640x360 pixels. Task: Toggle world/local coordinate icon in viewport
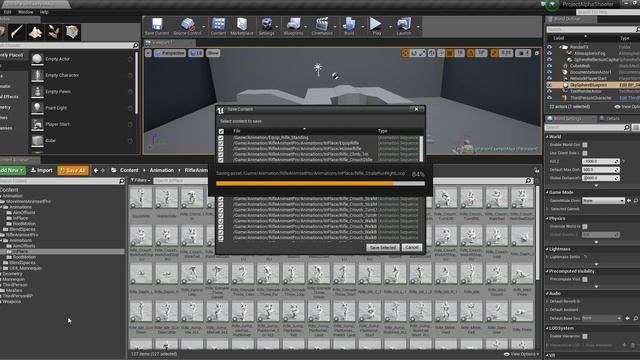[432, 53]
